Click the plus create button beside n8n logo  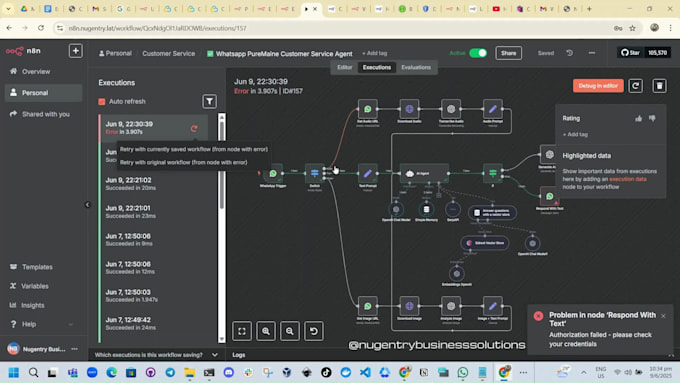[x=75, y=51]
